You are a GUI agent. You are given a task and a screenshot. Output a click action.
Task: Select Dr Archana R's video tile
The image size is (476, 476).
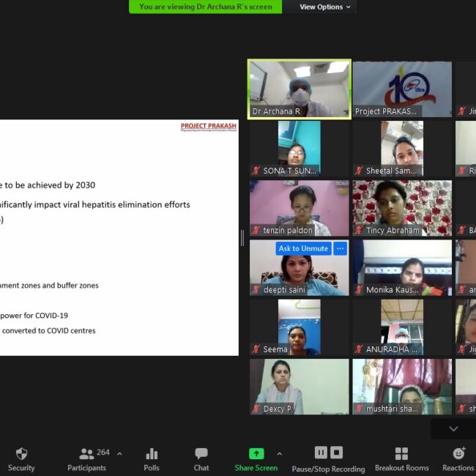click(x=299, y=89)
